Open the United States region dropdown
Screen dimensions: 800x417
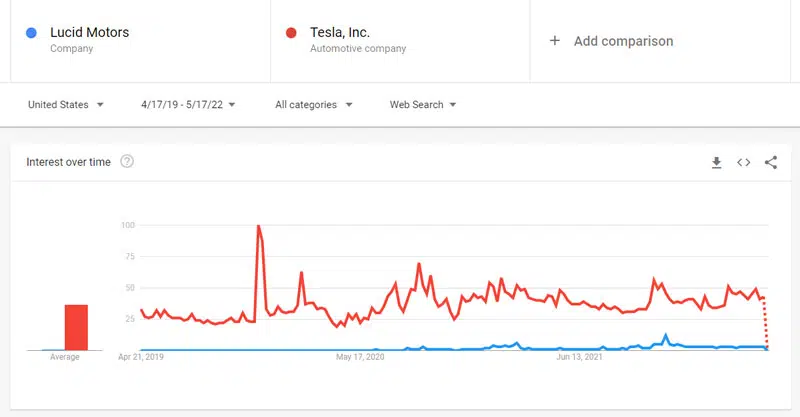point(66,105)
